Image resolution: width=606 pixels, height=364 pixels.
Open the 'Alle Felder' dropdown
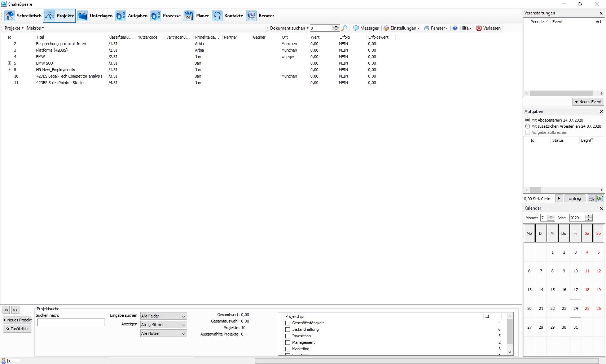(163, 316)
